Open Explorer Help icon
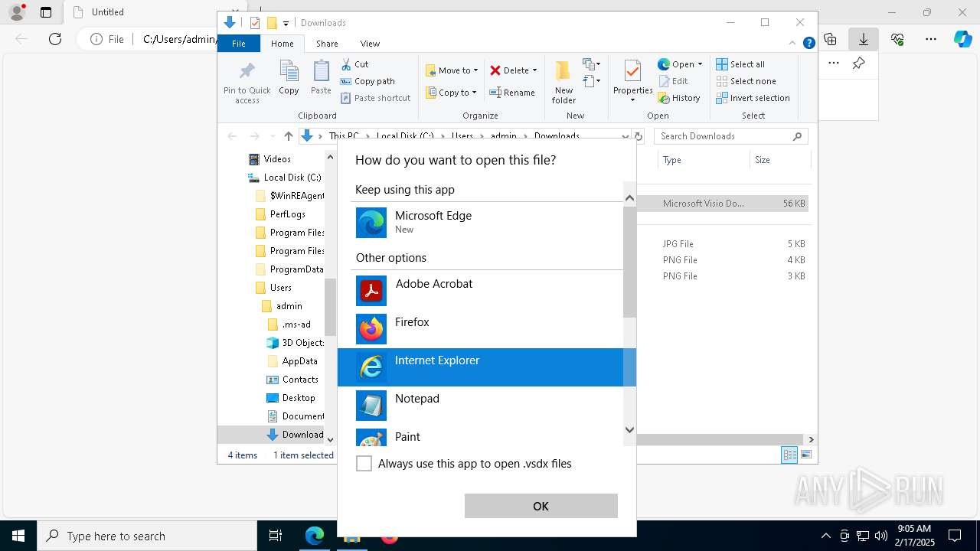 pyautogui.click(x=808, y=44)
